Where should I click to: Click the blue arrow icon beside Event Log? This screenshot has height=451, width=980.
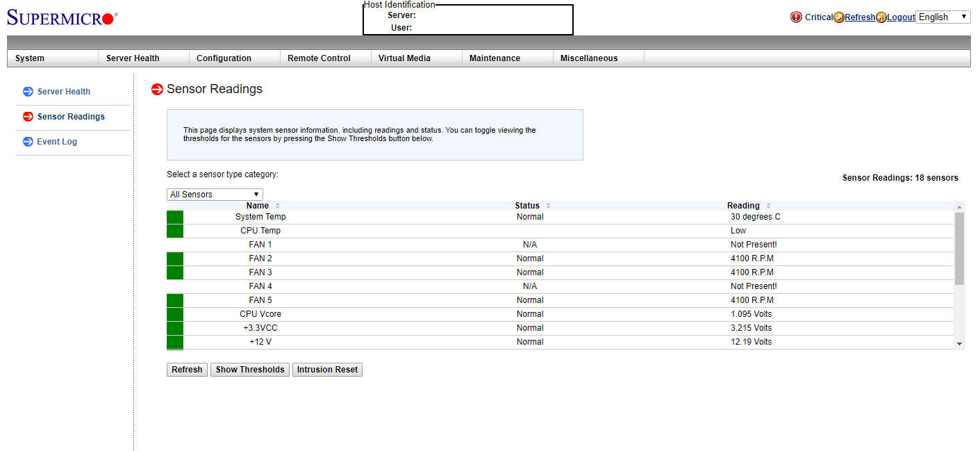(x=27, y=141)
